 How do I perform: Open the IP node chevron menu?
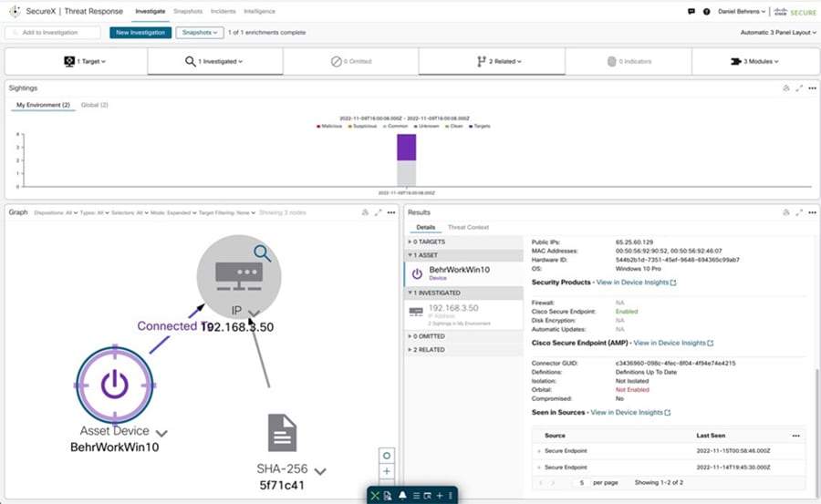[254, 313]
